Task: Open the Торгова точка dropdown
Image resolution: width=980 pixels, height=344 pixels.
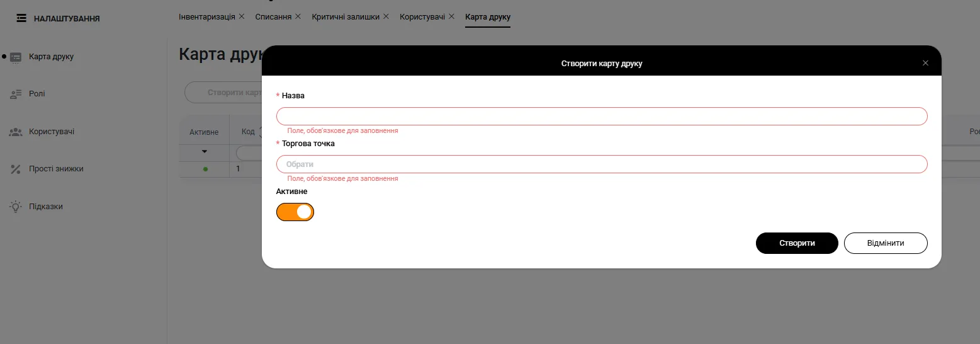Action: 601,164
